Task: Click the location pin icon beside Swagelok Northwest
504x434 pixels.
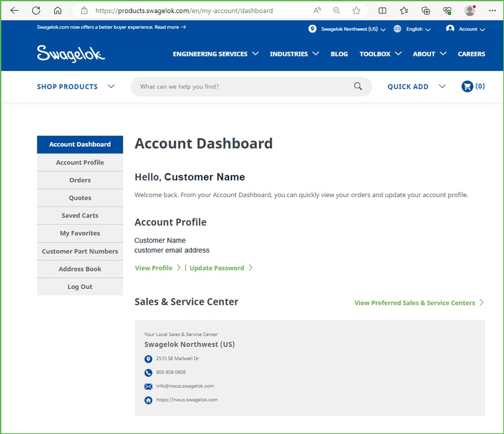Action: click(x=312, y=29)
